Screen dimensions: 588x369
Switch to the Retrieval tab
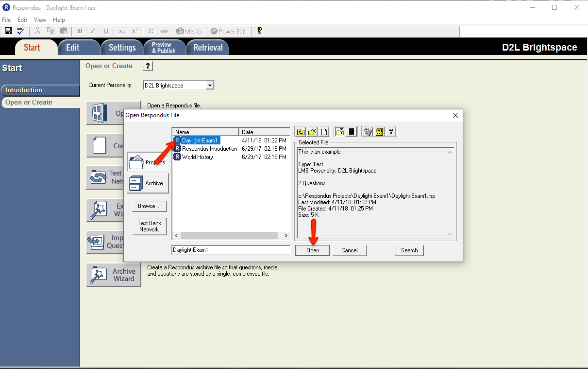pyautogui.click(x=208, y=47)
